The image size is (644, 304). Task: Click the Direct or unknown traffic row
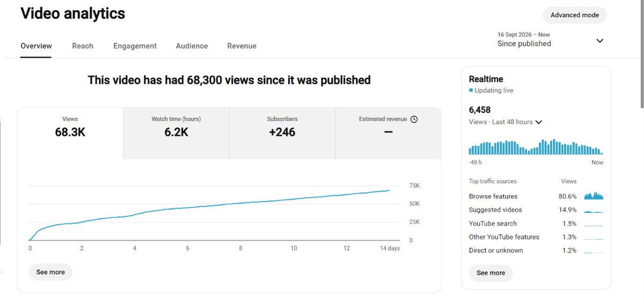pos(536,250)
